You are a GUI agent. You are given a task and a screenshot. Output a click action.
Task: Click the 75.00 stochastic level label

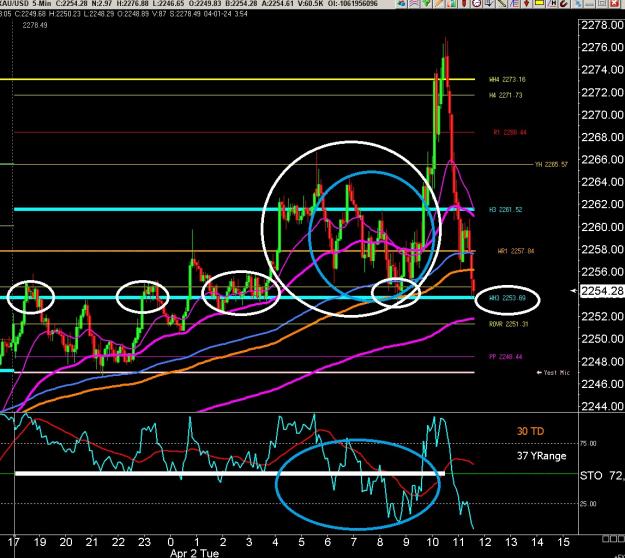(588, 444)
